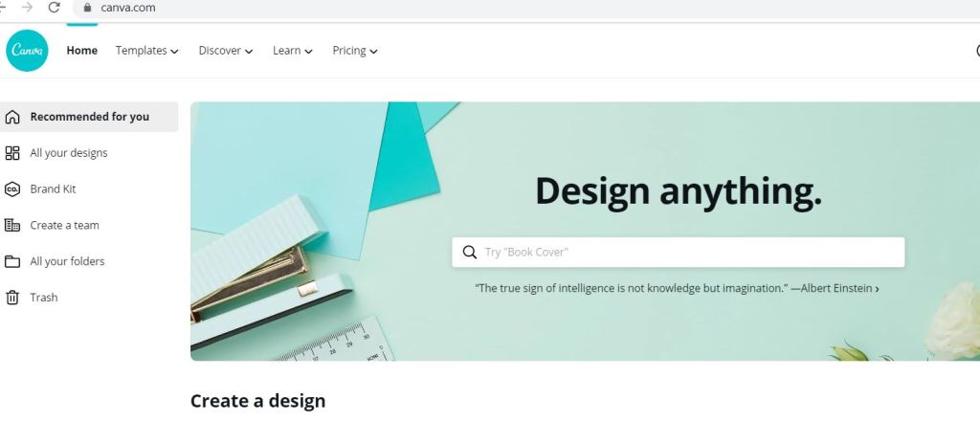This screenshot has width=980, height=422.
Task: Open Trash via the bin icon
Action: point(11,298)
